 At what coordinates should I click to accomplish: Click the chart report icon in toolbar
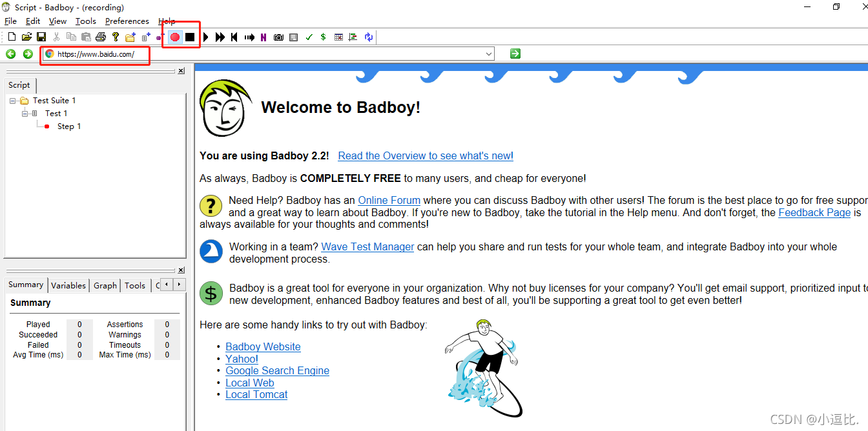(353, 37)
